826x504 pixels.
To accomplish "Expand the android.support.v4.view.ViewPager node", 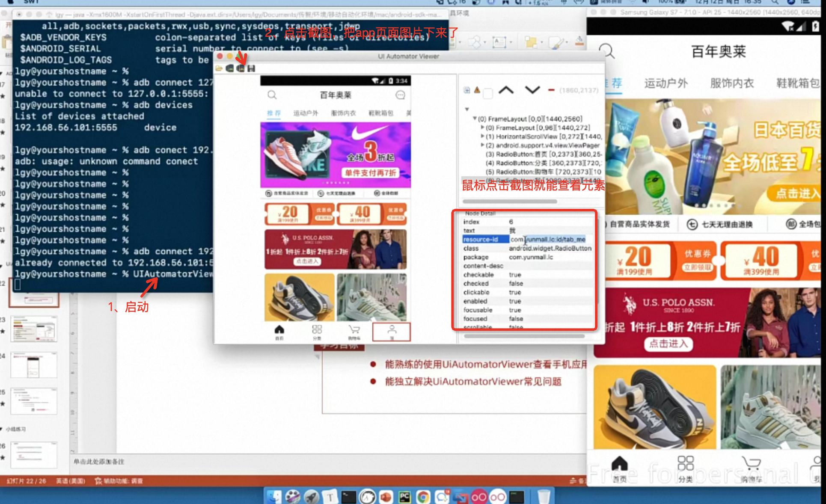I will point(482,145).
